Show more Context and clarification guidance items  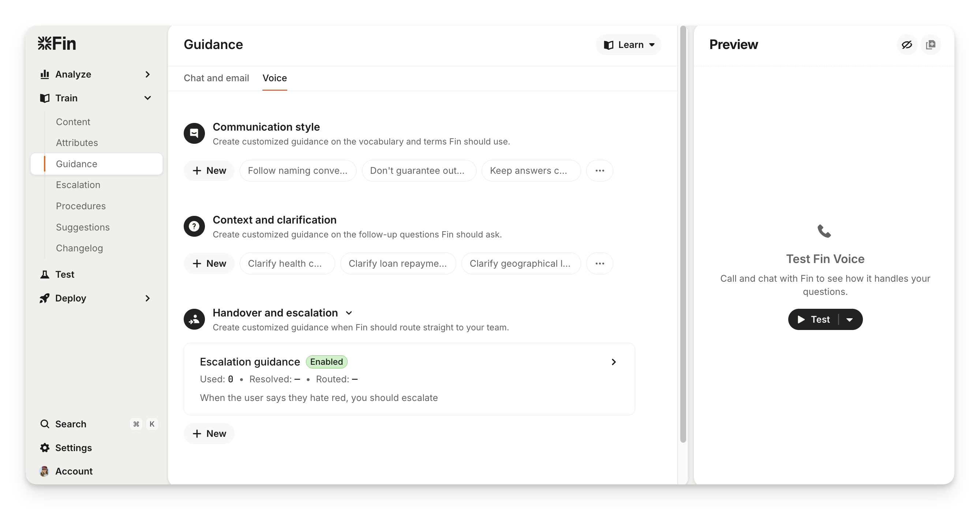tap(599, 263)
